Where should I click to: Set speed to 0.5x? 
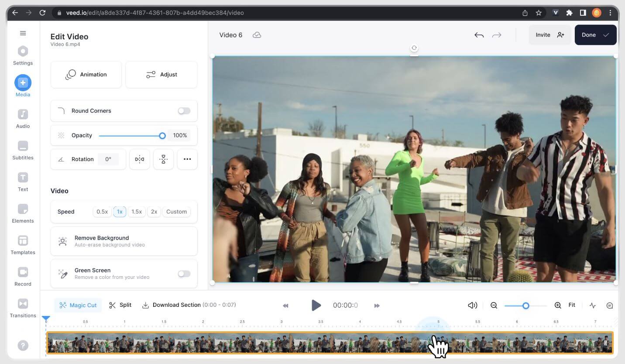(x=102, y=212)
